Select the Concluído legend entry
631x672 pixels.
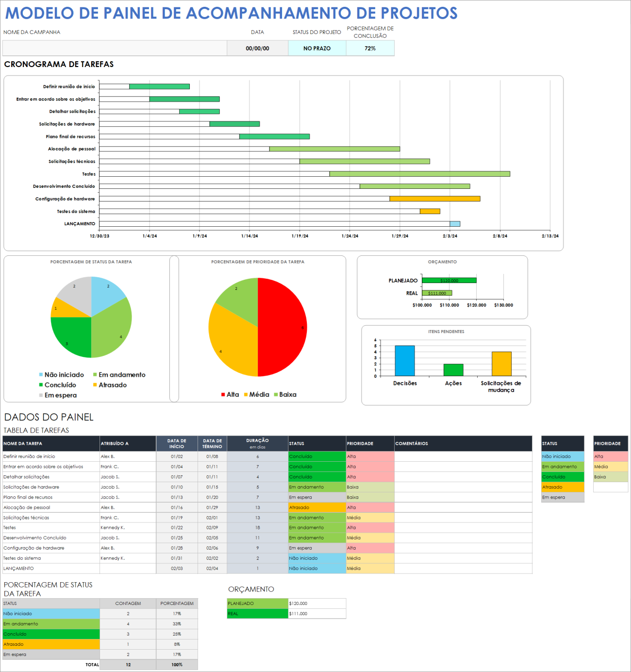60,385
